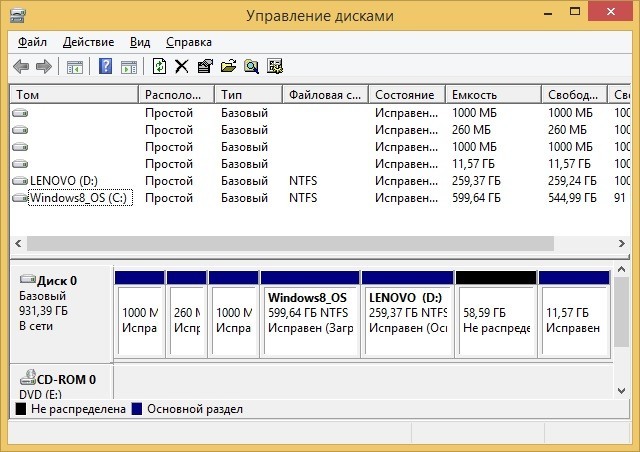Viewport: 640px width, 452px height.
Task: Open the Действие menu
Action: point(88,42)
